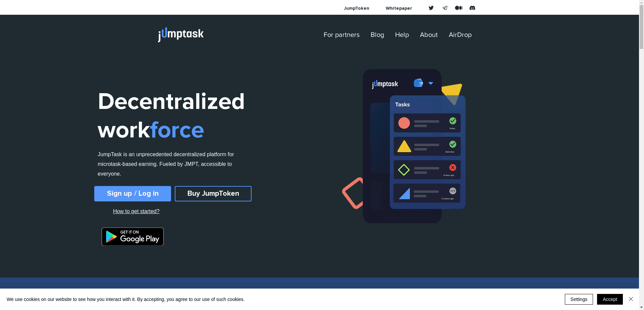Open the Help page
The height and width of the screenshot is (310, 644).
click(x=402, y=35)
